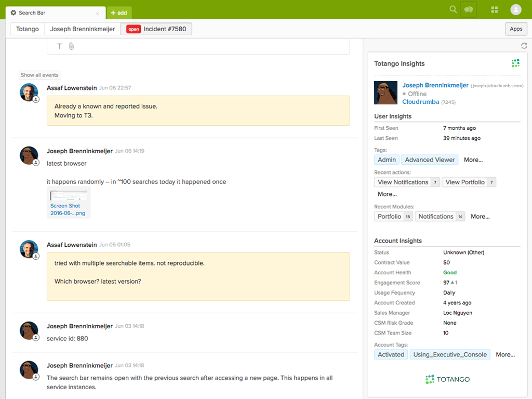Toggle the Apps panel button

tap(516, 29)
